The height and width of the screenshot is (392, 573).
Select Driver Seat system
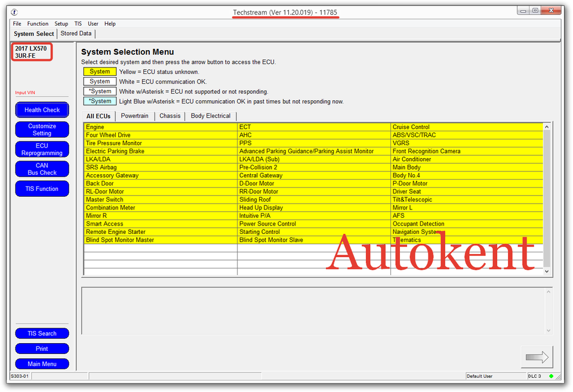pyautogui.click(x=467, y=191)
